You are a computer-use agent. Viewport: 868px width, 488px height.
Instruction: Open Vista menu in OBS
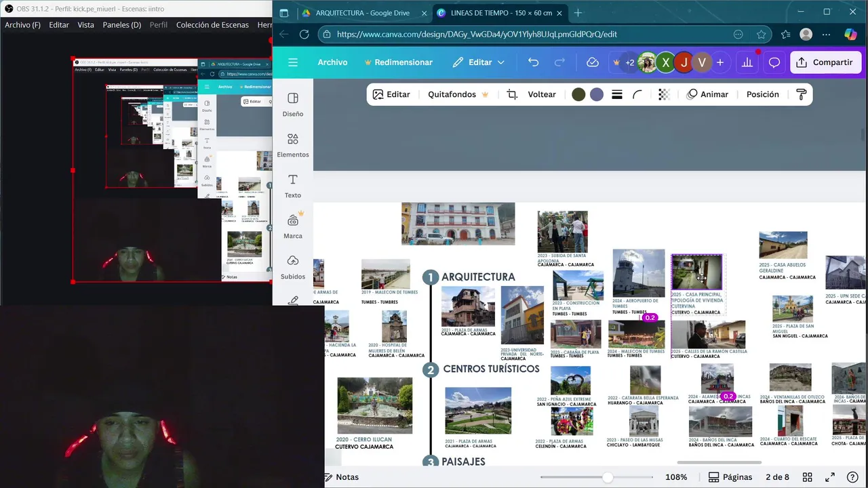pyautogui.click(x=85, y=25)
